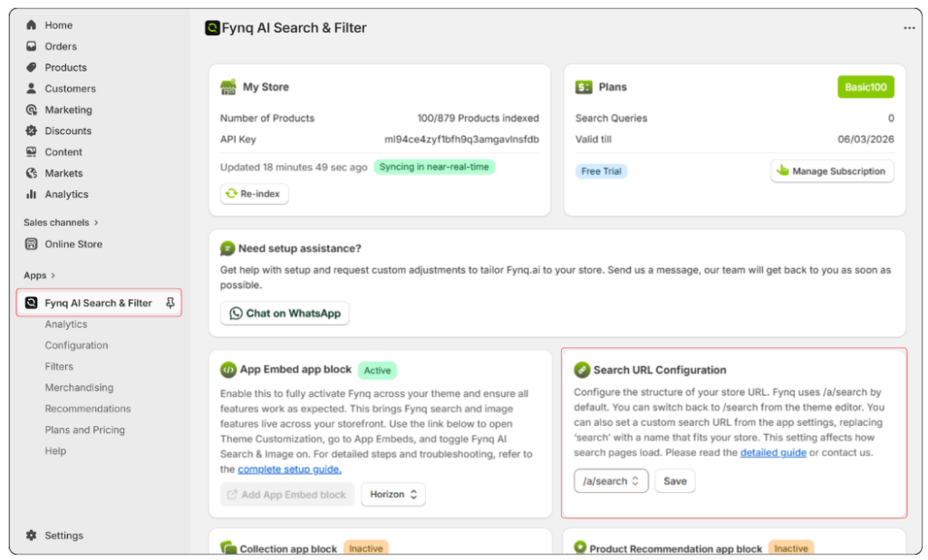
Task: Click the Marketing target icon
Action: point(32,110)
